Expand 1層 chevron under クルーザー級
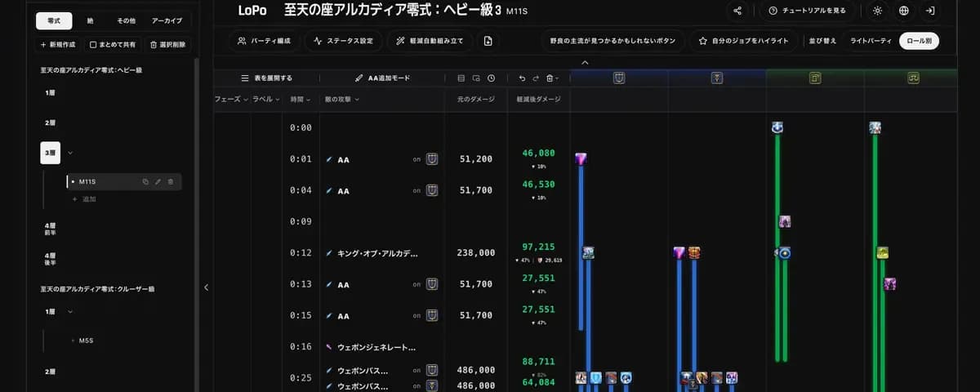980x392 pixels. pos(70,311)
